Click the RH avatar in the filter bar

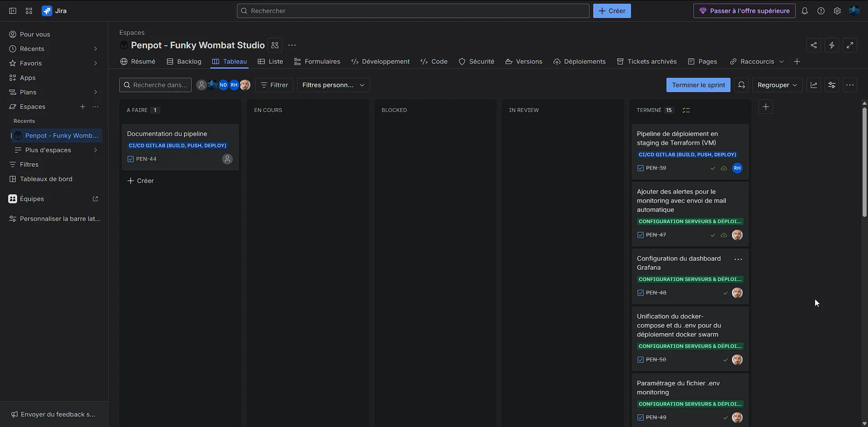234,85
